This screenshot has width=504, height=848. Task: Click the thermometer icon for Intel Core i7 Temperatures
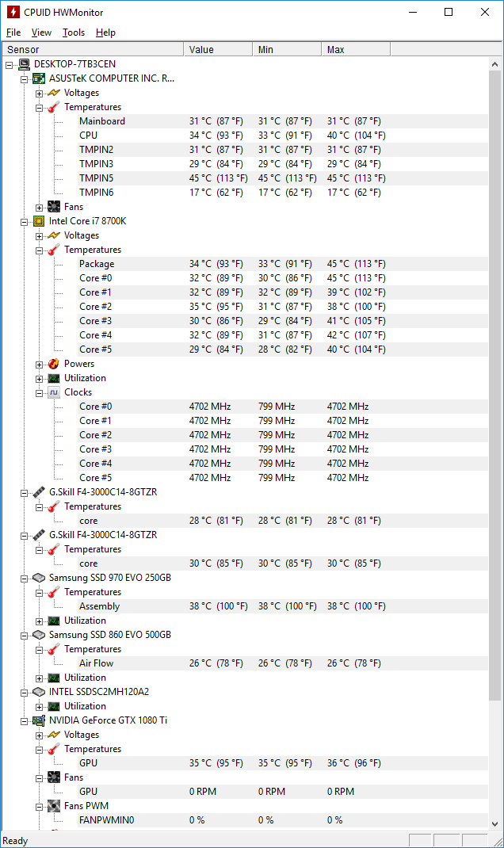[54, 250]
